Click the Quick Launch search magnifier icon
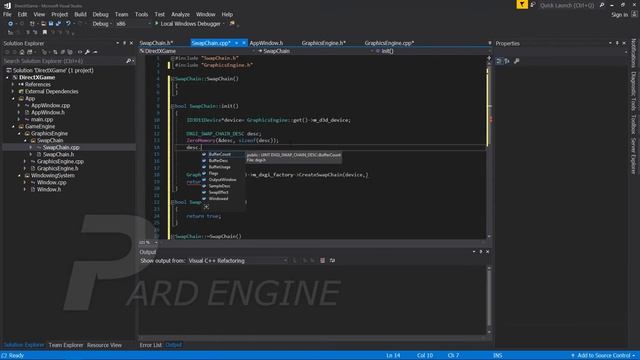 point(602,5)
